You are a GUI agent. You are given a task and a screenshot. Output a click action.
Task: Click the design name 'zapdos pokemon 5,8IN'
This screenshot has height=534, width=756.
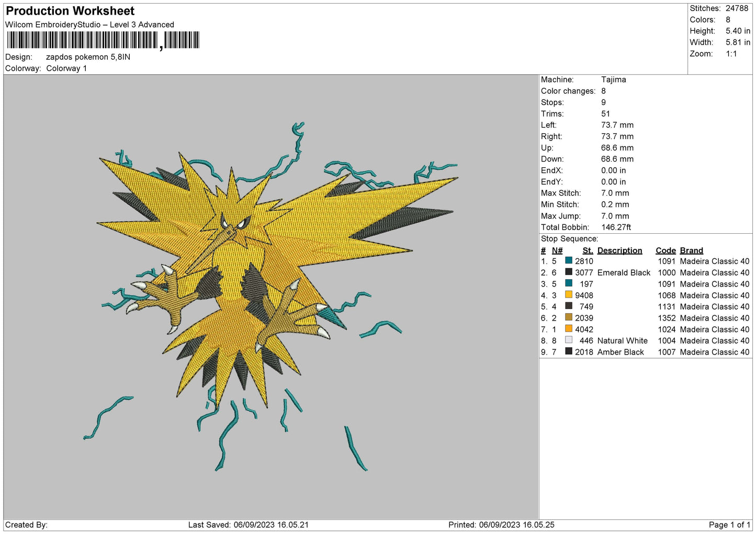coord(88,57)
